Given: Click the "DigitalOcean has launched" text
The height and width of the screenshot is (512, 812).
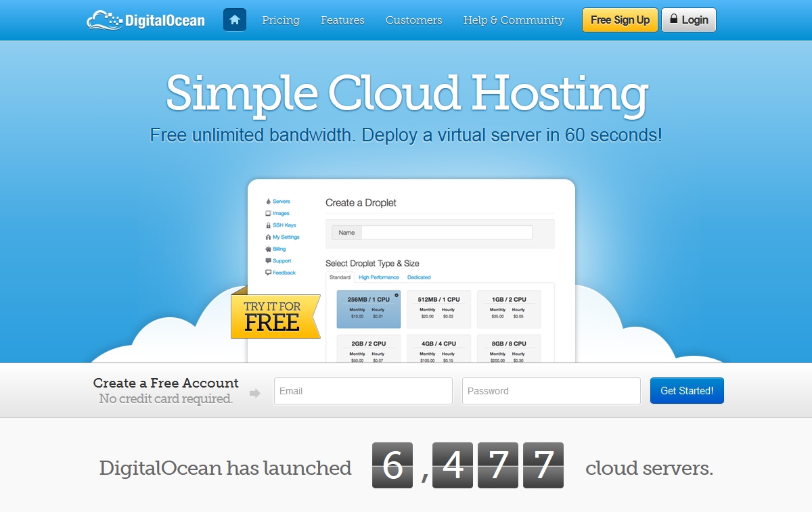Looking at the screenshot, I should pos(225,468).
